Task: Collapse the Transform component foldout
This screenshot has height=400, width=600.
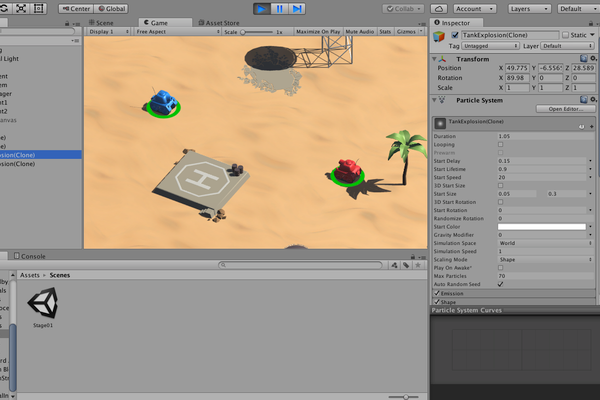Action: coord(434,59)
